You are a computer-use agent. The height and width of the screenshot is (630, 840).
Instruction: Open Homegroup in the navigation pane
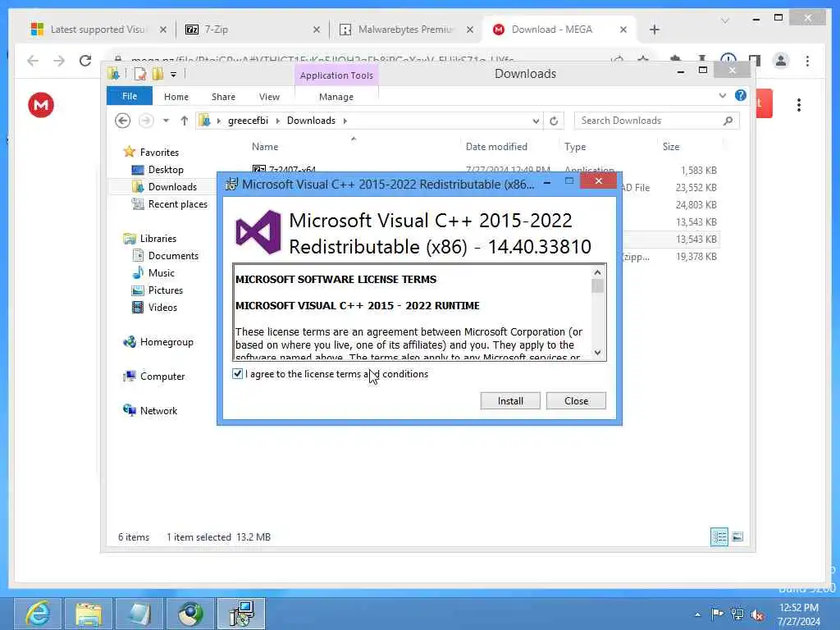pos(166,342)
